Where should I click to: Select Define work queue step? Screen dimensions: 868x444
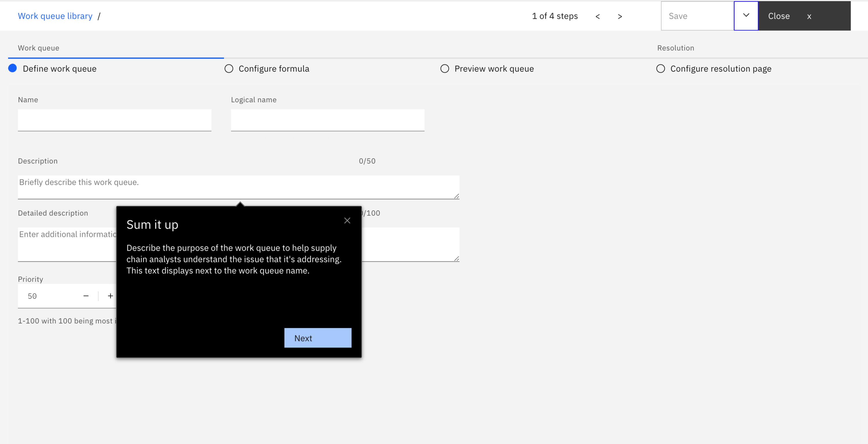(x=59, y=69)
